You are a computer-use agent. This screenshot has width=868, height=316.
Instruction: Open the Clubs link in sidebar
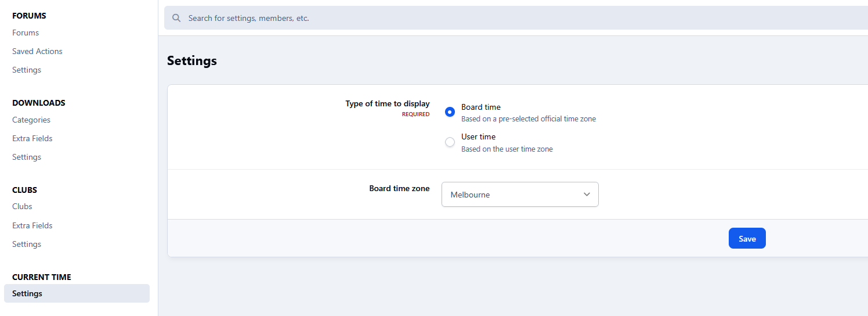tap(22, 206)
